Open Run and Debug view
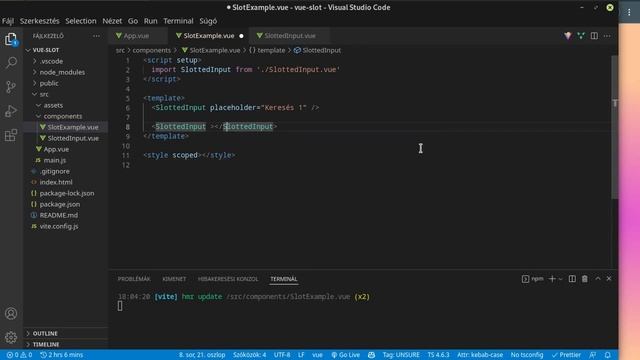The height and width of the screenshot is (360, 640). pyautogui.click(x=11, y=111)
